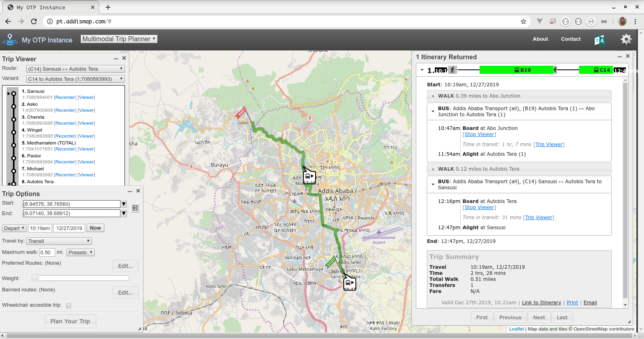
Task: Edit the banned routes
Action: [125, 293]
